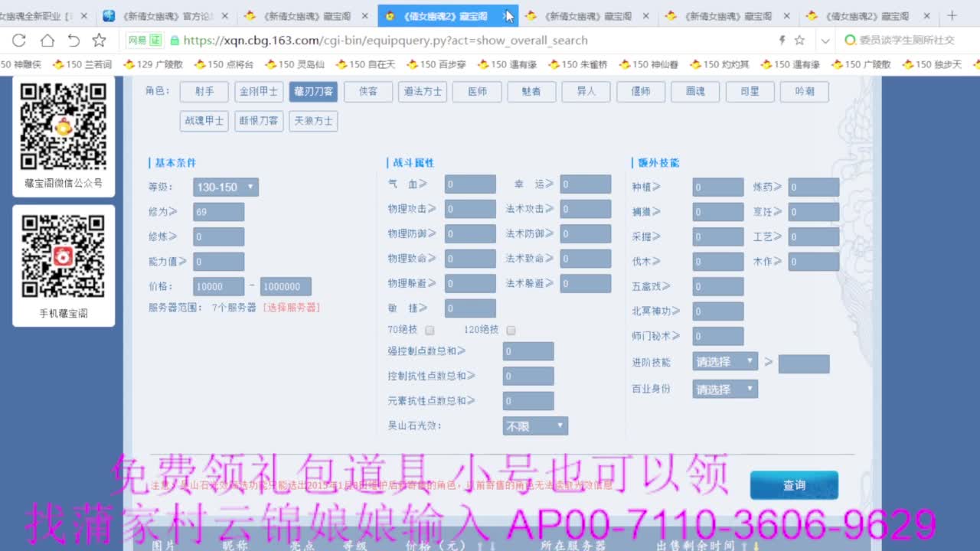The image size is (980, 551).
Task: Click the favorites star icon beside the back arrow
Action: pos(100,41)
